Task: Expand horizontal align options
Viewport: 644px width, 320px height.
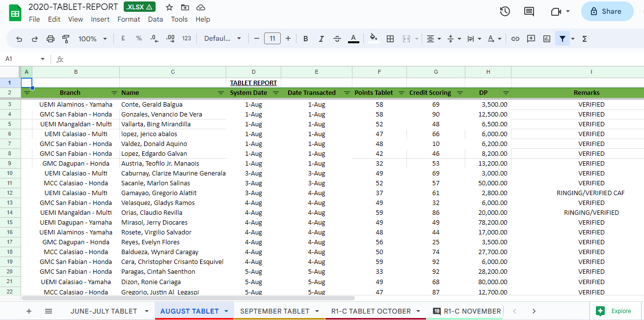Action: (x=433, y=39)
